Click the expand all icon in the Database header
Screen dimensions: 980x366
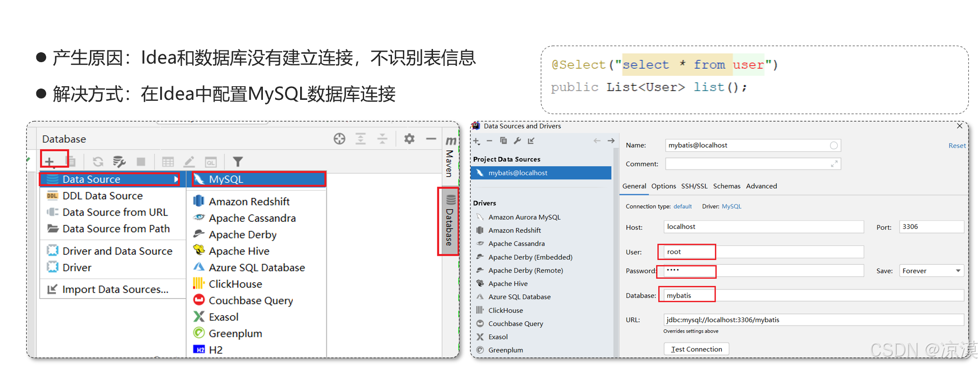(x=360, y=138)
